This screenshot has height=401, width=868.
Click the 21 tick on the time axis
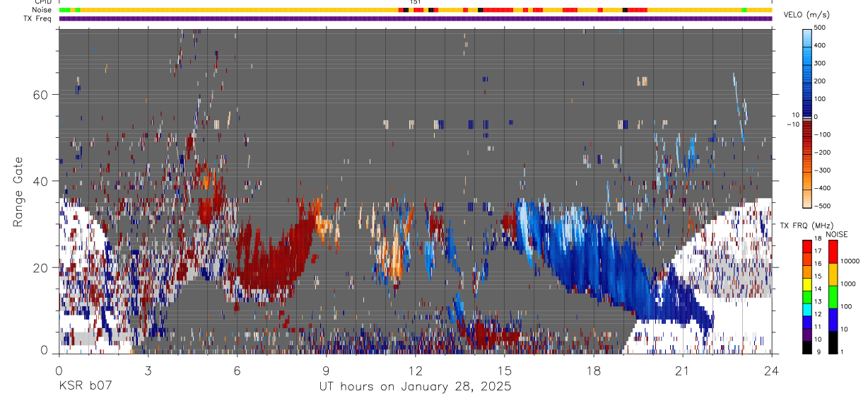pos(683,370)
